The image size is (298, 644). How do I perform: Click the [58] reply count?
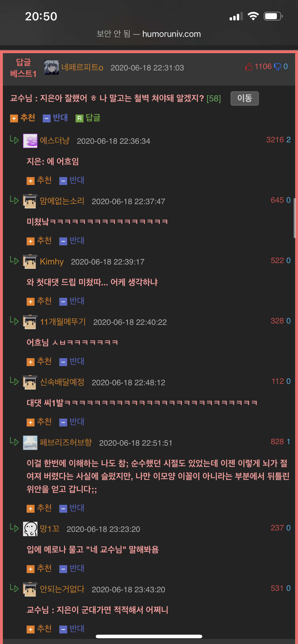214,98
